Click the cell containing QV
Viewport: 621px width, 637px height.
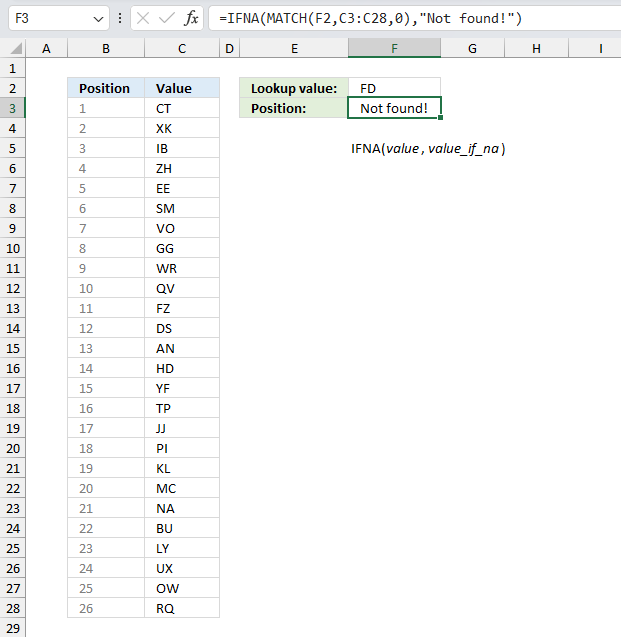[x=182, y=288]
